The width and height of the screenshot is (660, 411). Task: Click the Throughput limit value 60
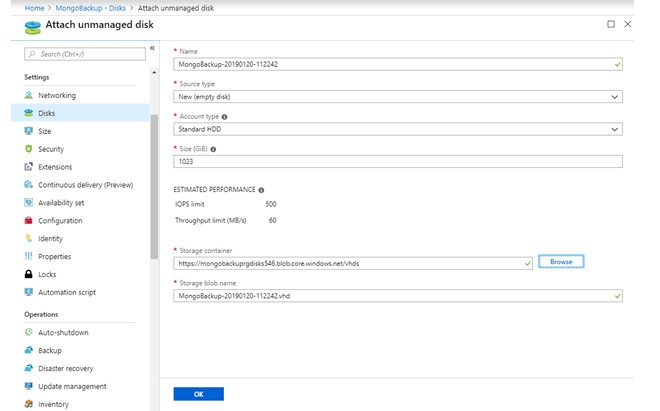(x=272, y=220)
